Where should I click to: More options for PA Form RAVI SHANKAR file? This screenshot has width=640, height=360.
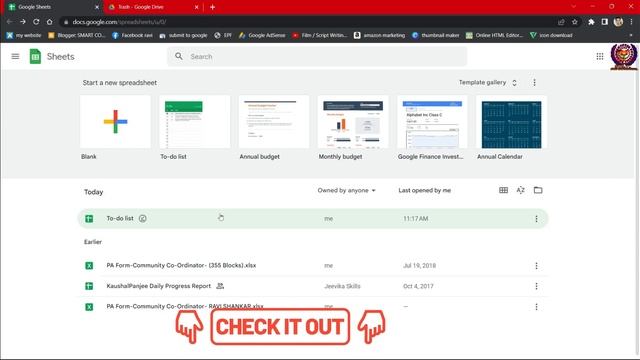536,307
